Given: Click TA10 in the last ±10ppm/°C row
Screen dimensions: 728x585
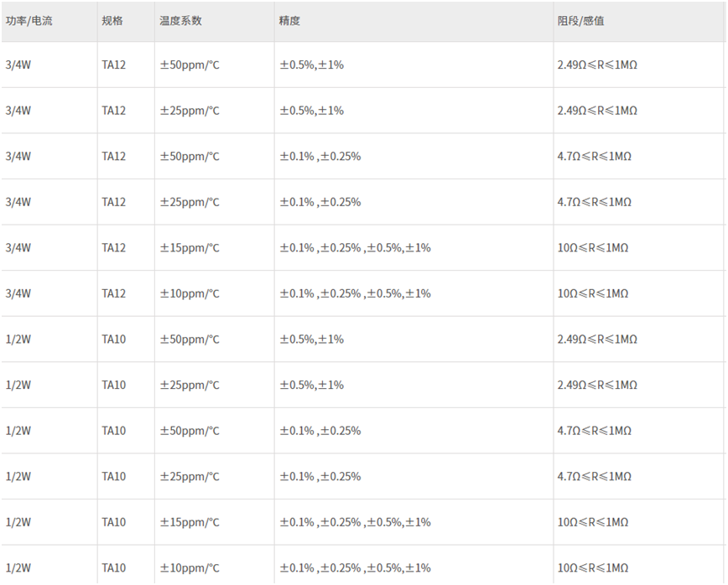Looking at the screenshot, I should pyautogui.click(x=114, y=568).
